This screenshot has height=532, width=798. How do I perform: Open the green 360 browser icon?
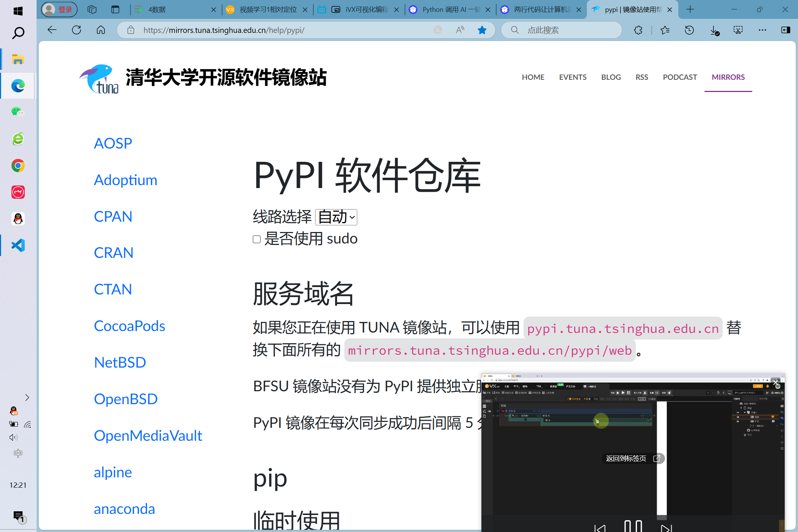click(x=18, y=139)
